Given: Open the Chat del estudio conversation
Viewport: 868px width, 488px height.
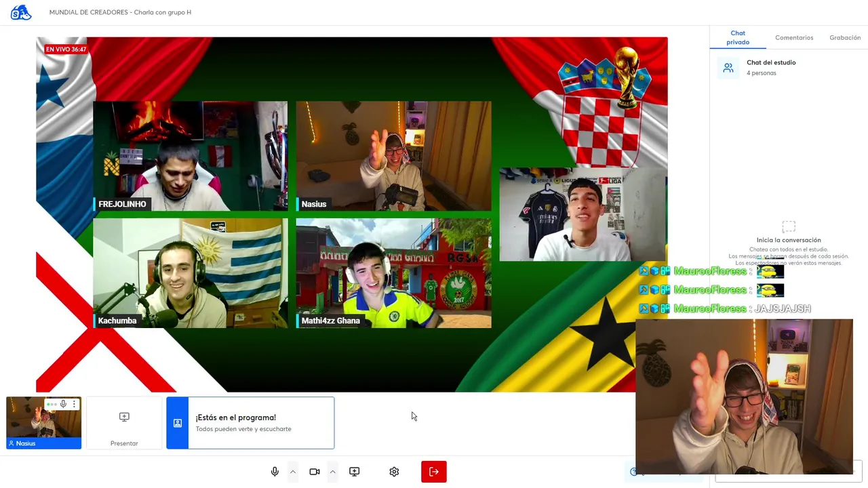Looking at the screenshot, I should 788,67.
